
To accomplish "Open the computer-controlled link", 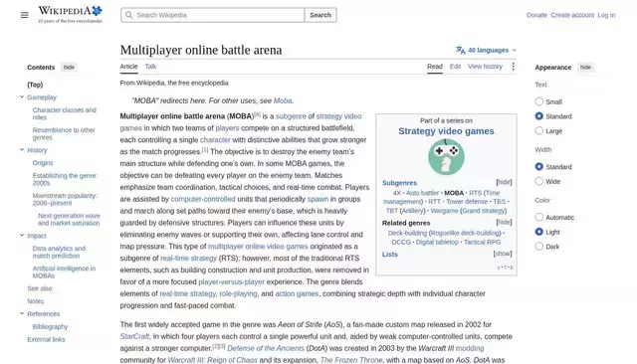I will click(203, 199).
